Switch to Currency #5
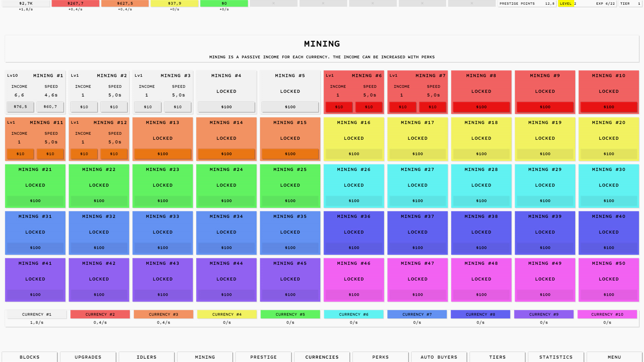The width and height of the screenshot is (644, 362). (x=290, y=314)
